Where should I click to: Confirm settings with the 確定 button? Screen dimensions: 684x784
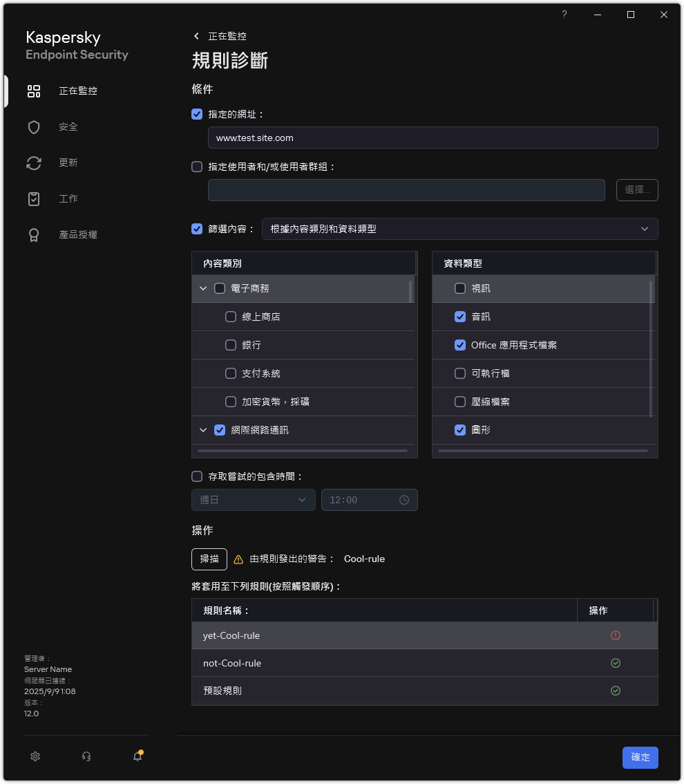coord(640,757)
